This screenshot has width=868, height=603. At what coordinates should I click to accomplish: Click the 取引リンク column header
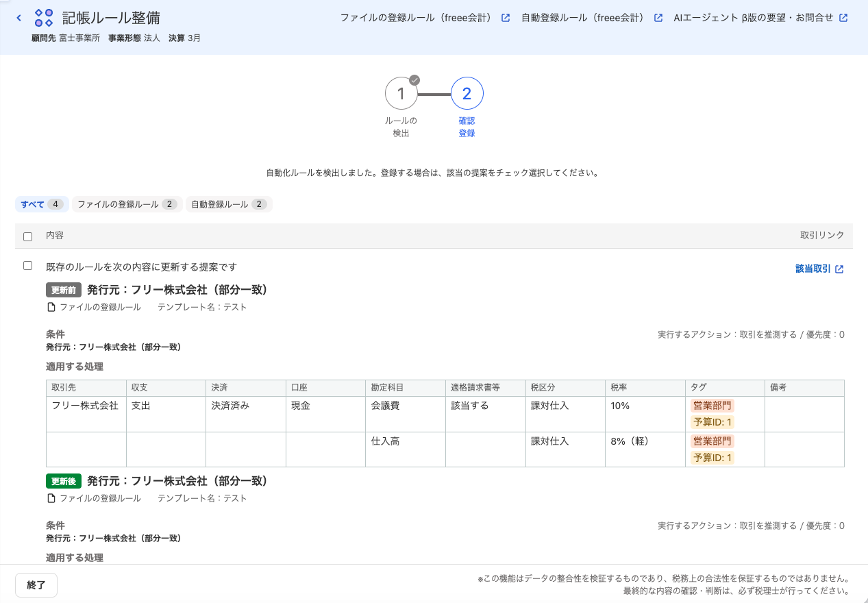coord(822,236)
